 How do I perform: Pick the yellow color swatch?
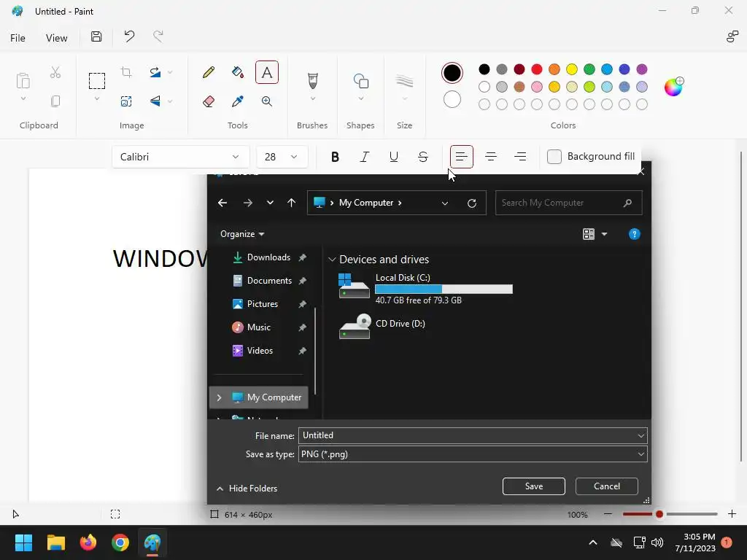(x=572, y=69)
